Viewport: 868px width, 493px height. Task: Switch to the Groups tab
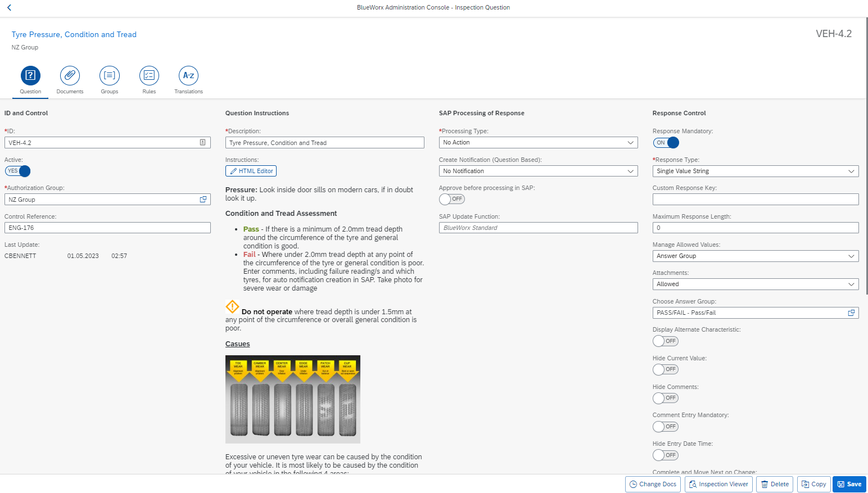click(x=110, y=75)
